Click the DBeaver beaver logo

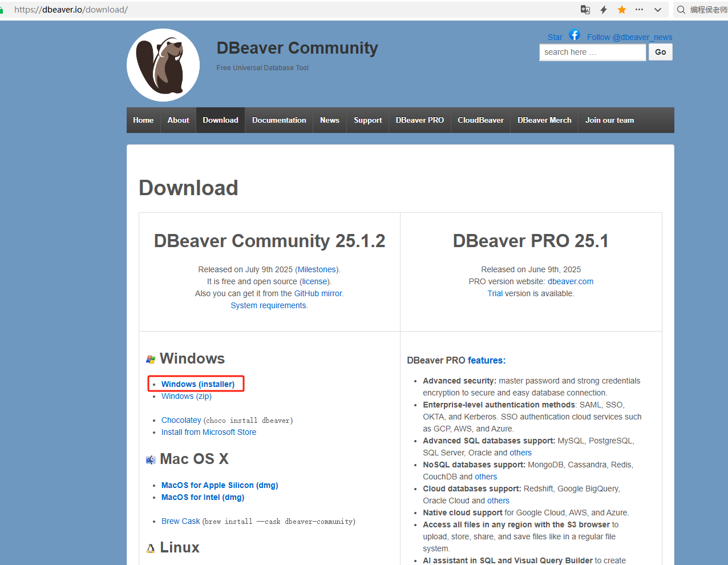[163, 65]
